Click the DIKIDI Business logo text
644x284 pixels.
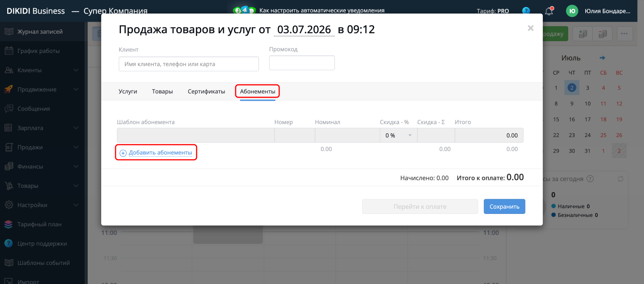(x=36, y=11)
